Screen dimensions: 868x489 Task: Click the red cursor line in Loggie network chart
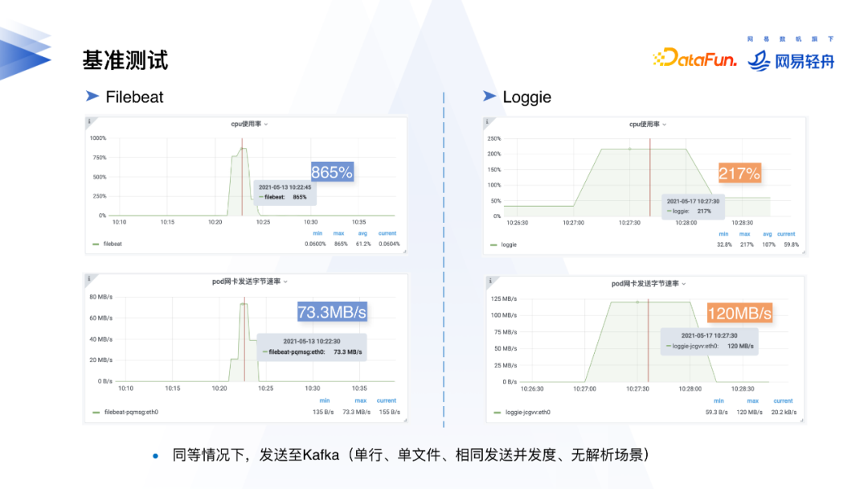[649, 340]
